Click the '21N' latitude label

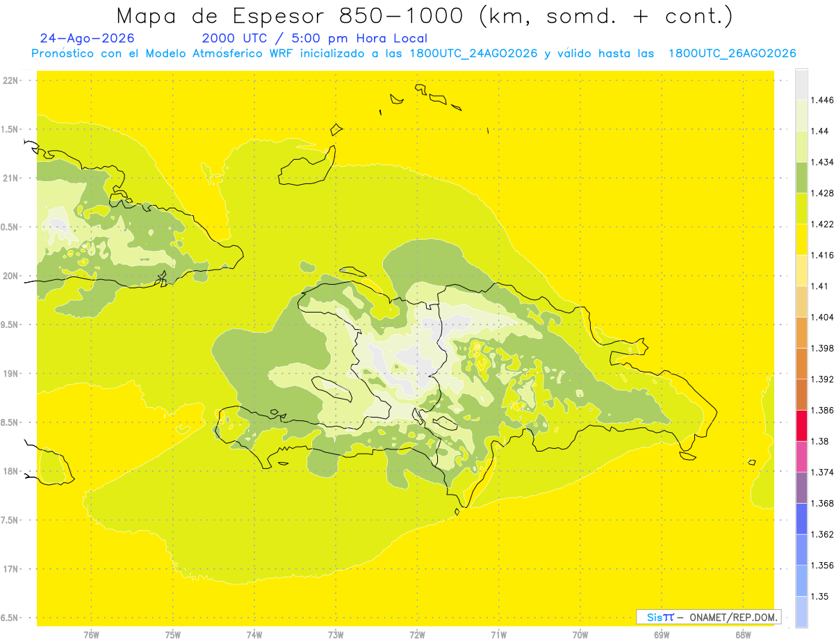pyautogui.click(x=10, y=179)
